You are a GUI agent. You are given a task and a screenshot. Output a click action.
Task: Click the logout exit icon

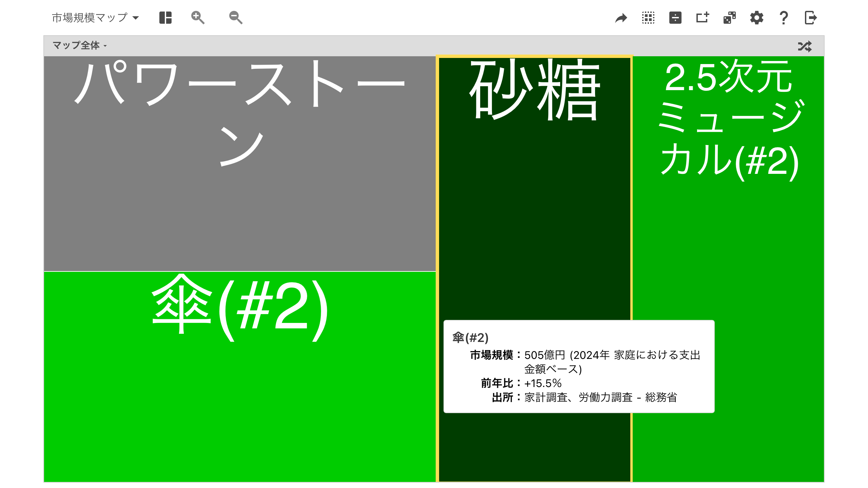811,18
